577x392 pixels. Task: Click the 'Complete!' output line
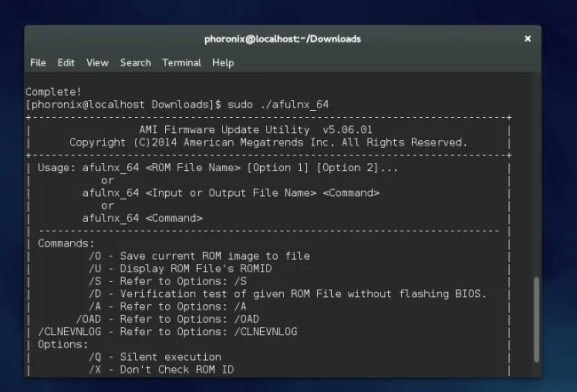(53, 92)
